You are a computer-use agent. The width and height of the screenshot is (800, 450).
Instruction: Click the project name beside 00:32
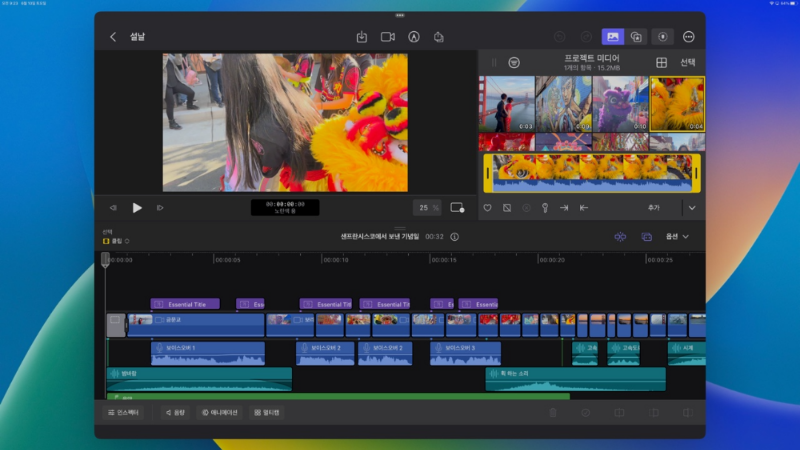[380, 237]
